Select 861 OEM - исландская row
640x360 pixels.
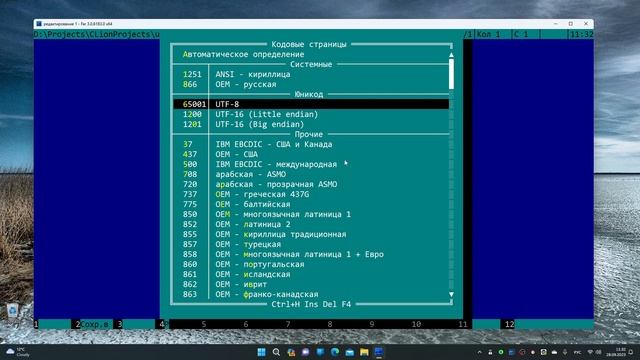[311, 274]
